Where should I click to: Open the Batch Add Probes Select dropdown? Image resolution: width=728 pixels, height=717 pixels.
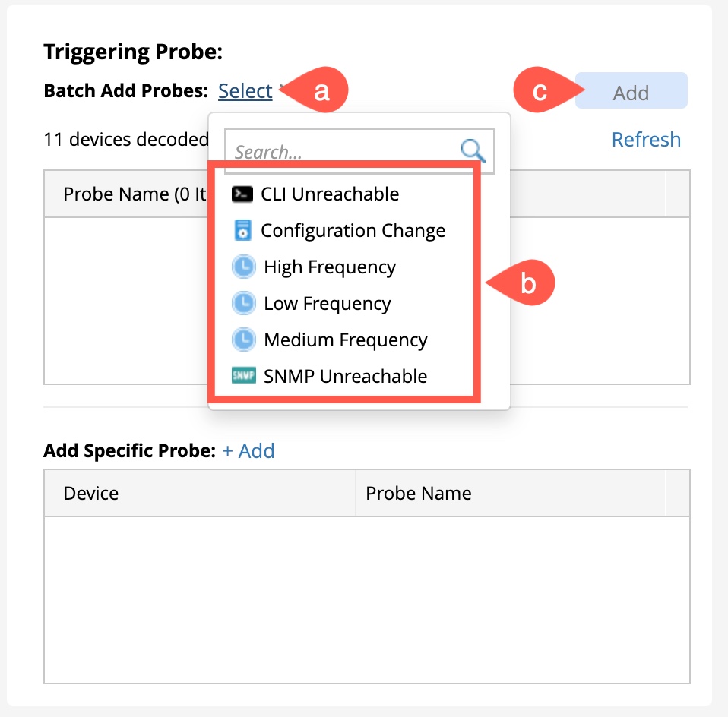[245, 91]
